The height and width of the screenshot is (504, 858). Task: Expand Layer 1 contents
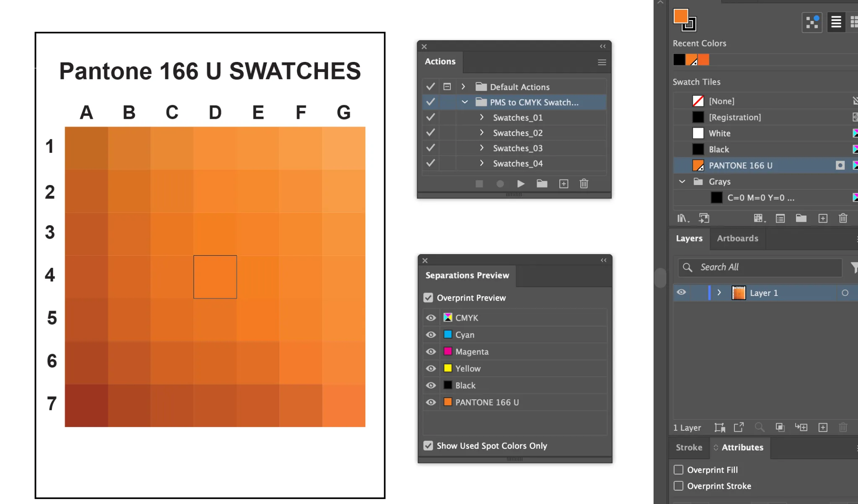(719, 293)
